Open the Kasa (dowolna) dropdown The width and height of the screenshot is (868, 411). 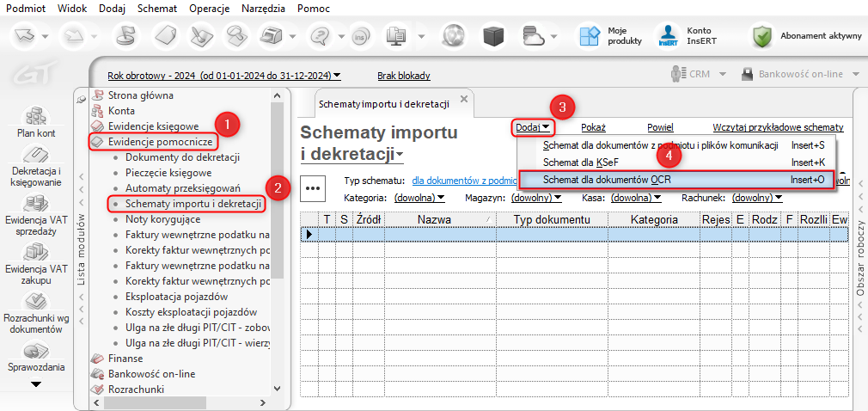point(636,197)
